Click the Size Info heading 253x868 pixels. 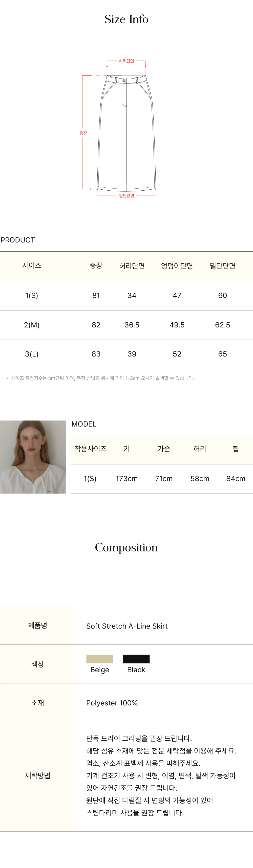click(126, 19)
